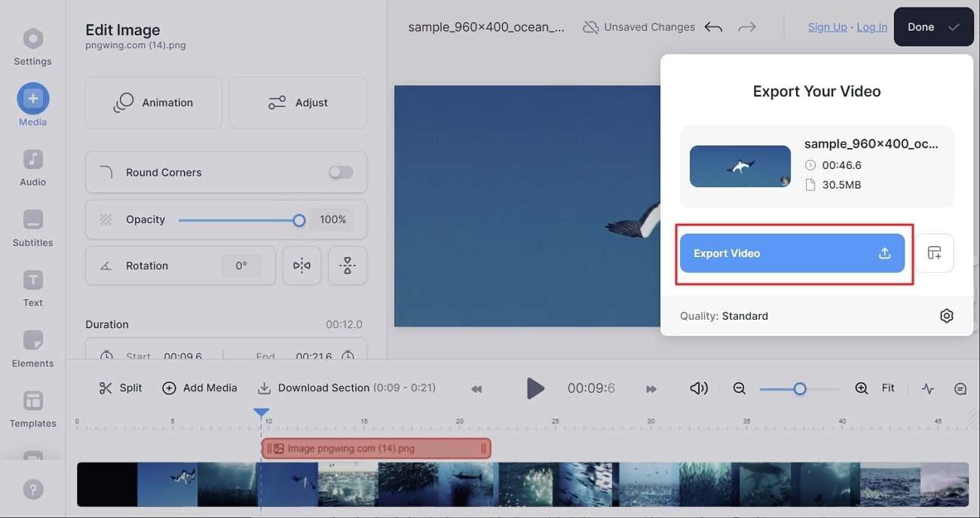Image resolution: width=980 pixels, height=518 pixels.
Task: Click the Log In link
Action: pos(871,26)
